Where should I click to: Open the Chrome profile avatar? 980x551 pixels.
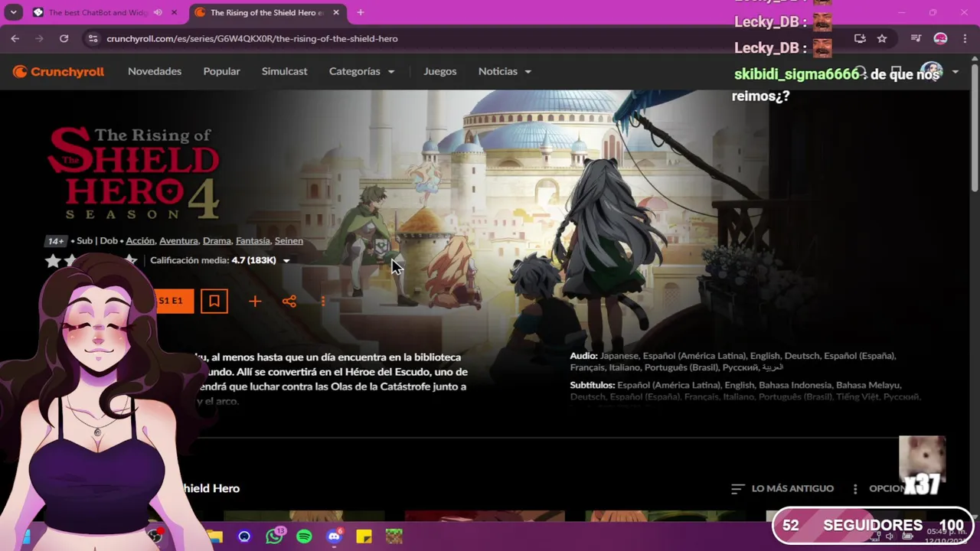coord(940,38)
